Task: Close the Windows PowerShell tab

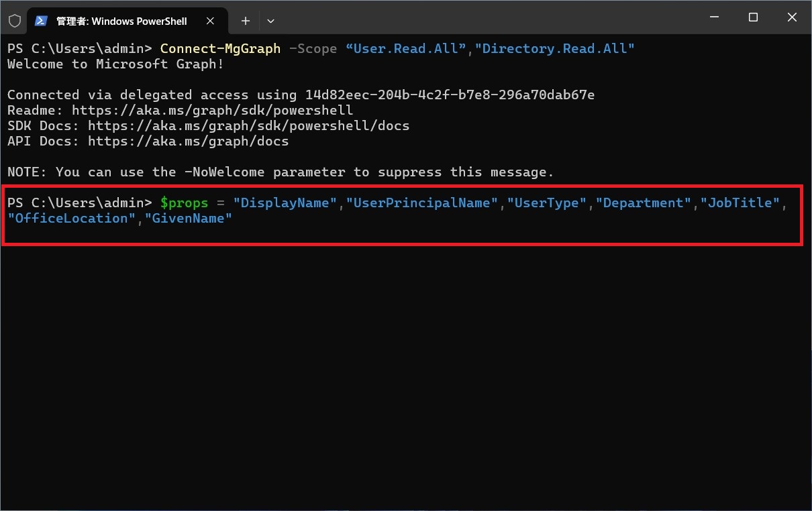Action: tap(210, 21)
